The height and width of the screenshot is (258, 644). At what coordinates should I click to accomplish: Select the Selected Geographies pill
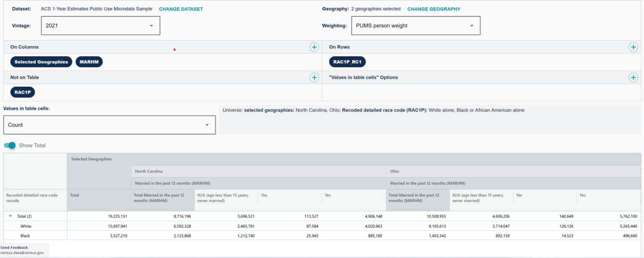41,62
